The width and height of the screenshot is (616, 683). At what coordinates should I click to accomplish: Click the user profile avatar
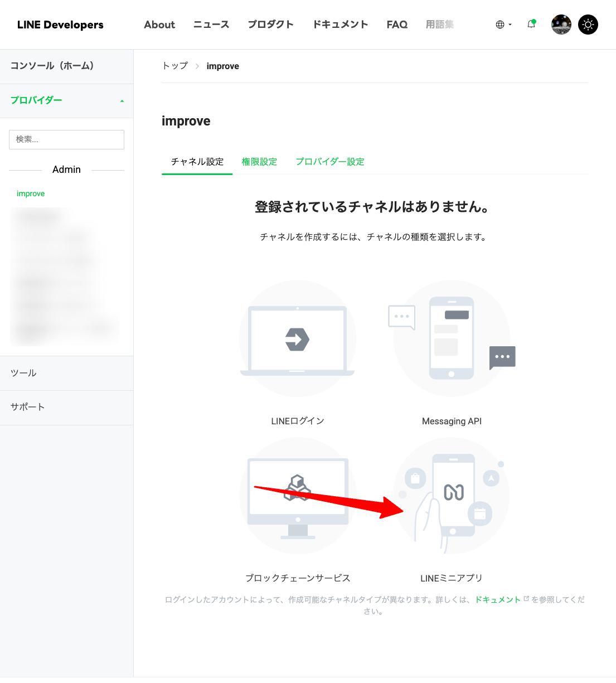coord(561,25)
